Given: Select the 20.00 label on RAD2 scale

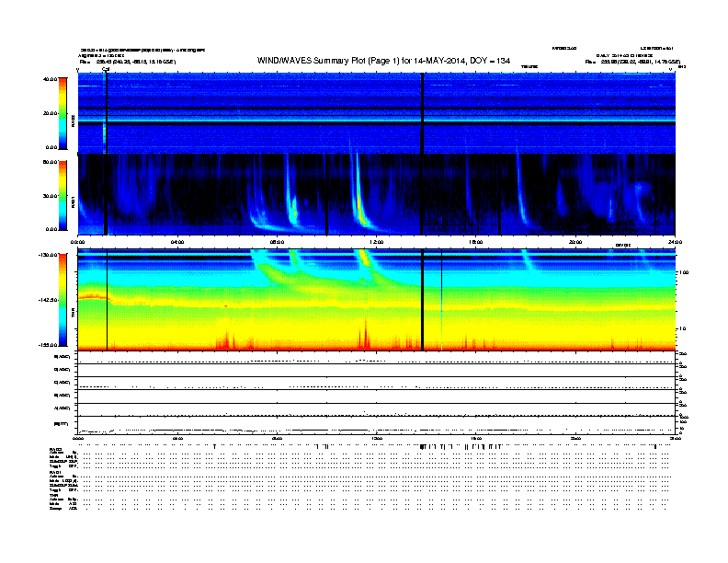Looking at the screenshot, I should pos(50,113).
